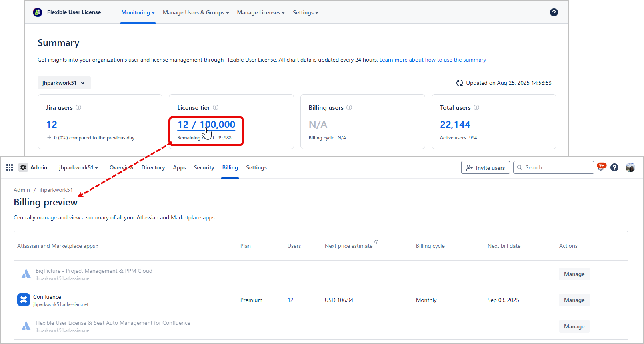Screen dimensions: 644x344
Task: Open the notifications bell with 9+ badge
Action: point(601,168)
